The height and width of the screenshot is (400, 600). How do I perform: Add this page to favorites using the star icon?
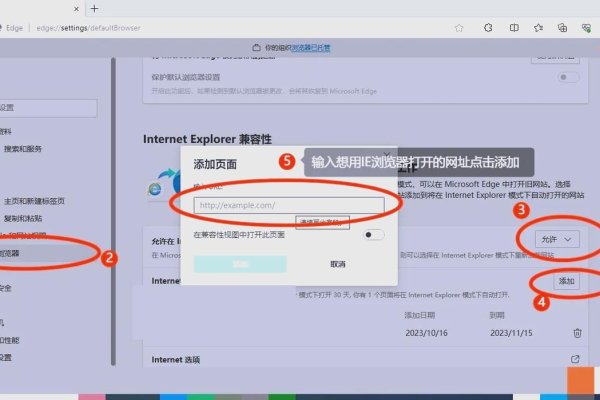[459, 28]
